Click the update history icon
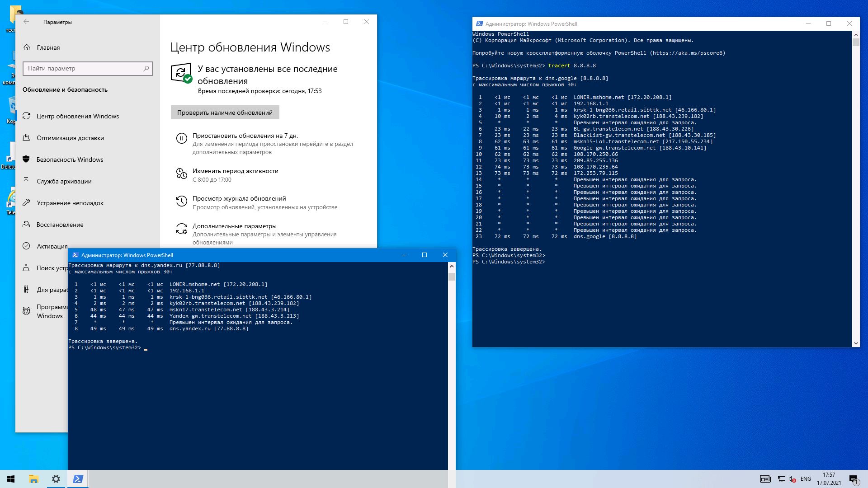868x488 pixels. coord(181,201)
